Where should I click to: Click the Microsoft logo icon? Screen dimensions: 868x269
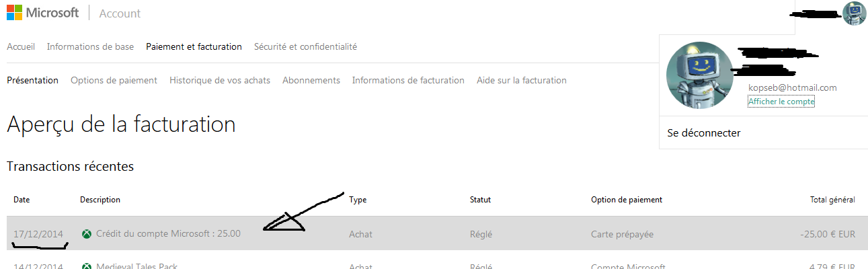(x=15, y=13)
